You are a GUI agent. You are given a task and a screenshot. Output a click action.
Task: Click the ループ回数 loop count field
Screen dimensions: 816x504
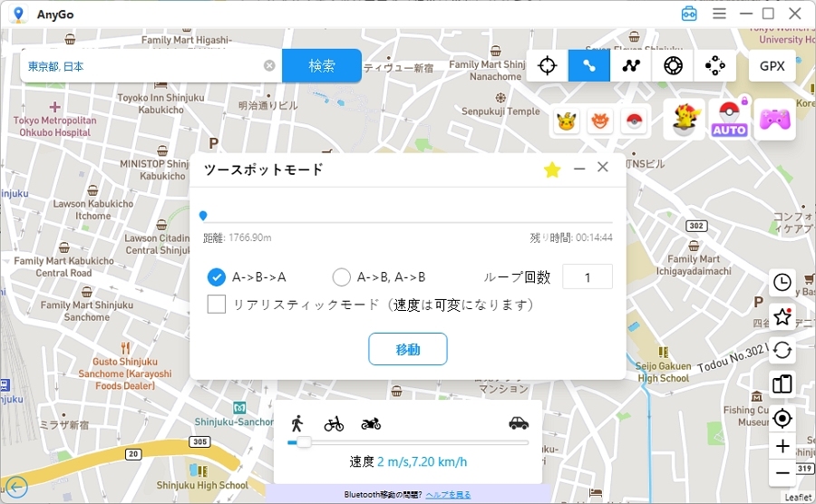[587, 277]
